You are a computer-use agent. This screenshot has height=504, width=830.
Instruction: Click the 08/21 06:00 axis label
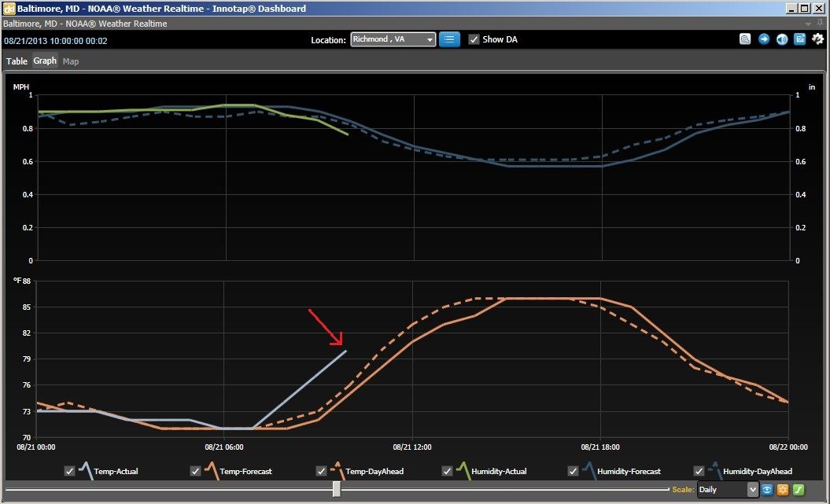click(x=224, y=447)
